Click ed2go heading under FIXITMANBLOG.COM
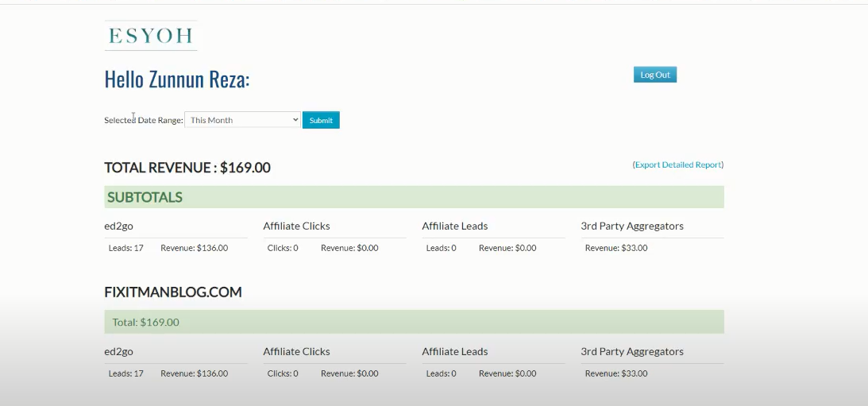This screenshot has width=868, height=406. coord(118,352)
